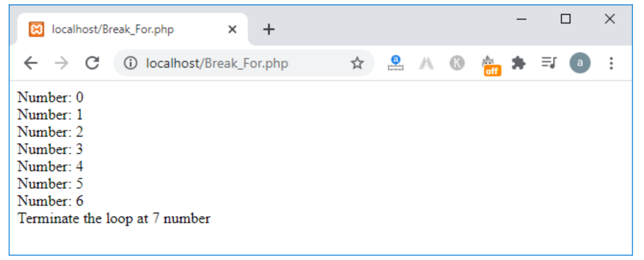644x260 pixels.
Task: Open the profile avatar 'a' menu
Action: tap(580, 63)
